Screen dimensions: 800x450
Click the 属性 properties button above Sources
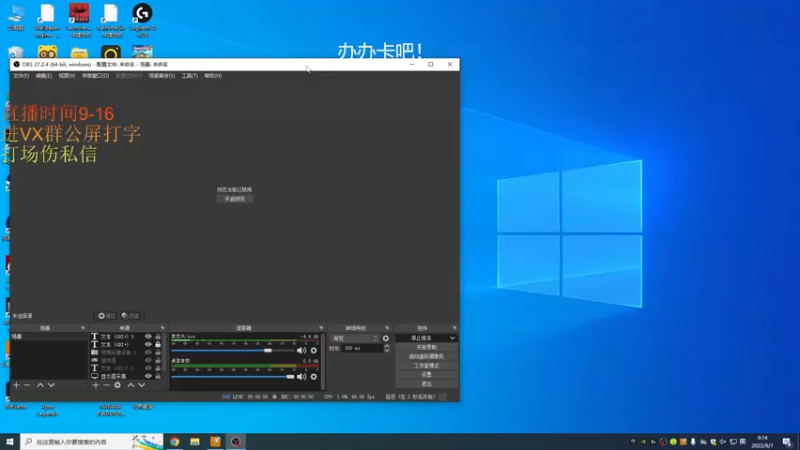point(107,316)
